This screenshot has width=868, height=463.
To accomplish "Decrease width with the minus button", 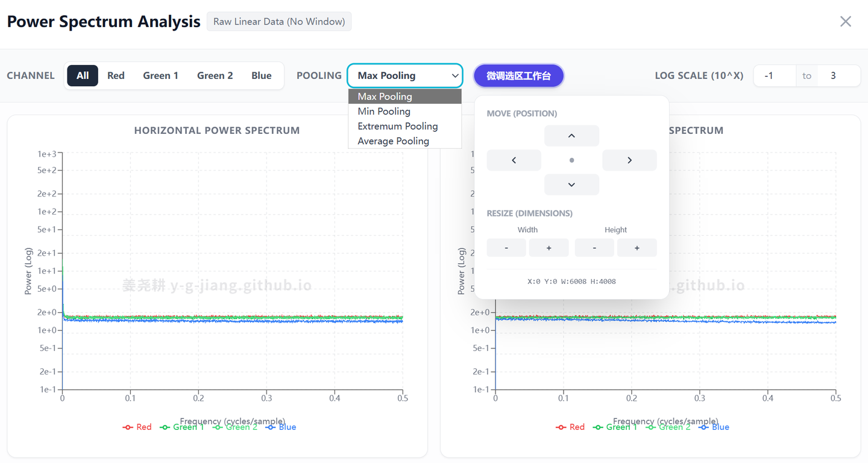I will [506, 248].
